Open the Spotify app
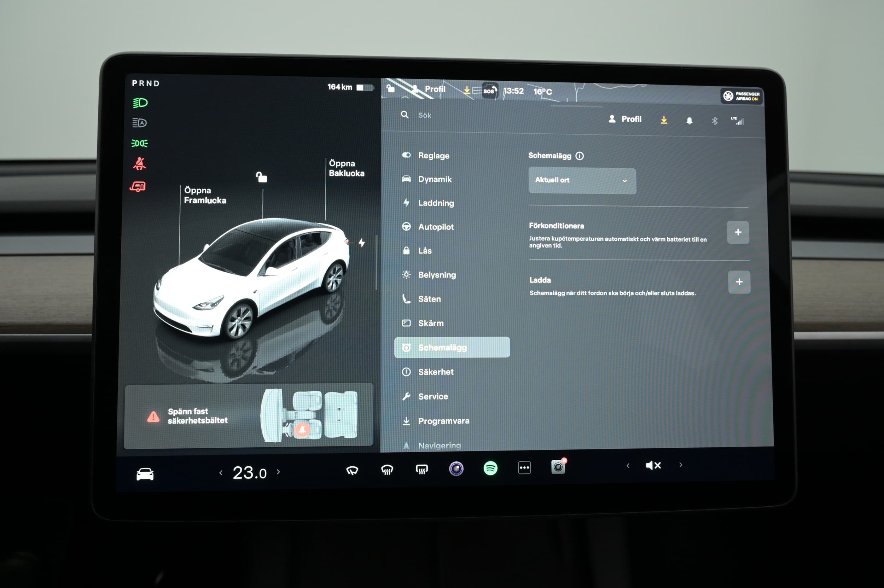This screenshot has width=884, height=588. [x=490, y=468]
